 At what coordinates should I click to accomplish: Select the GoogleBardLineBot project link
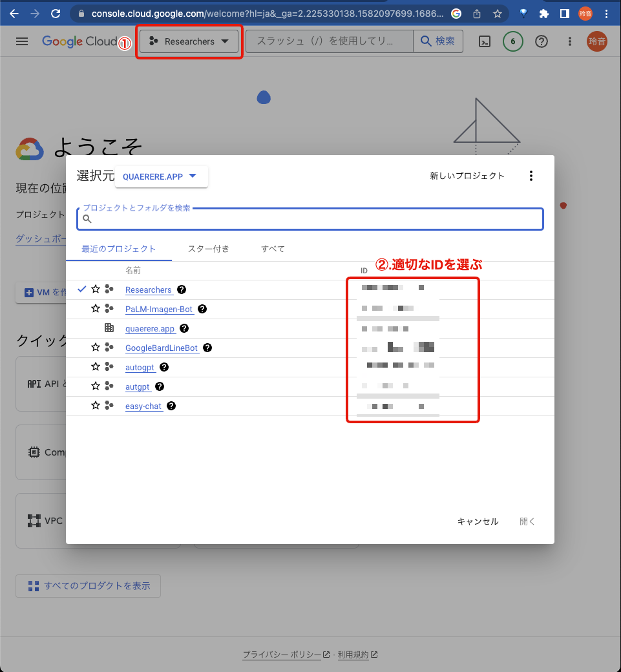pos(162,348)
